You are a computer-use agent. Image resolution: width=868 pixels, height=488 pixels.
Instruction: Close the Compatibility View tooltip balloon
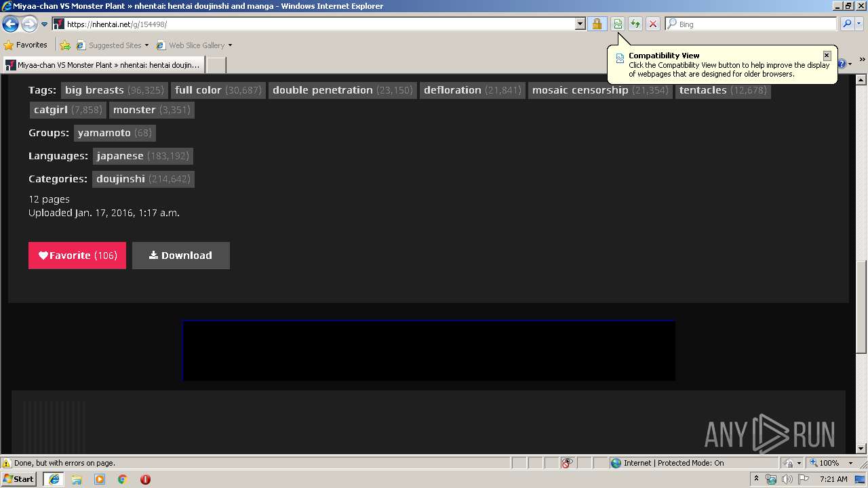click(827, 56)
